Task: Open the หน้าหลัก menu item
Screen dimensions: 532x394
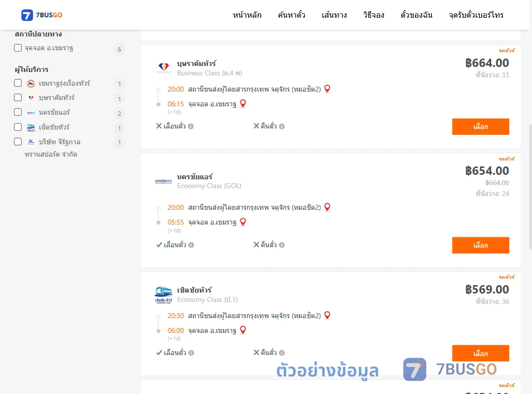Action: [x=247, y=15]
